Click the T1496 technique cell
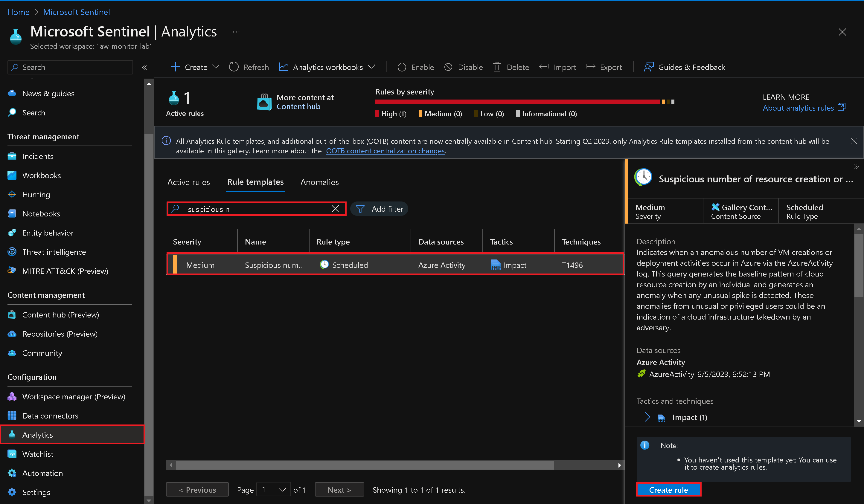This screenshot has height=504, width=864. point(572,265)
